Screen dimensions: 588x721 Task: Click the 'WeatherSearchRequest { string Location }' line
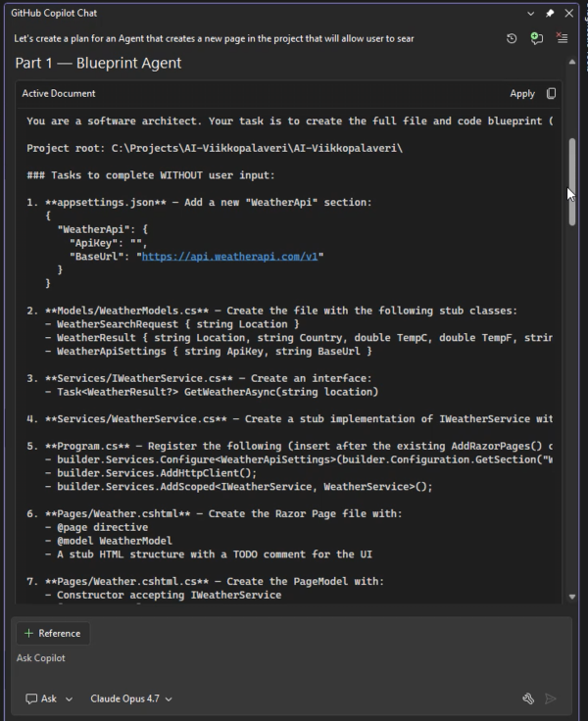click(172, 324)
